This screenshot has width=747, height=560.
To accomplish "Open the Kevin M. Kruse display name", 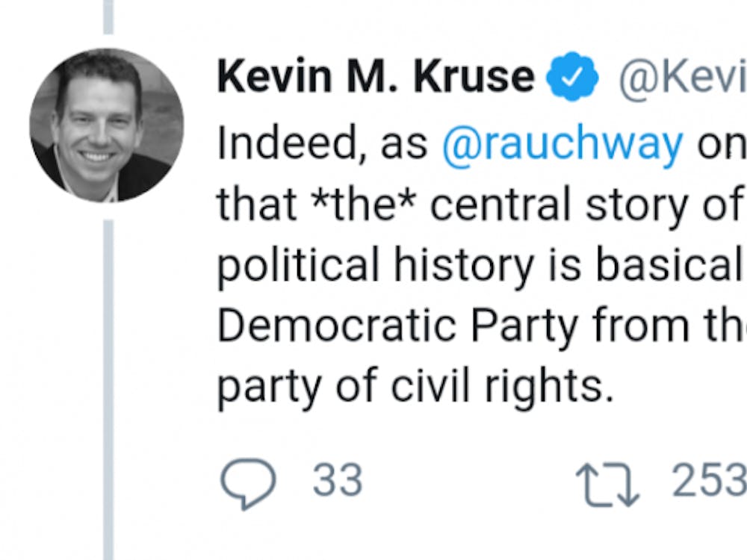I will [376, 77].
